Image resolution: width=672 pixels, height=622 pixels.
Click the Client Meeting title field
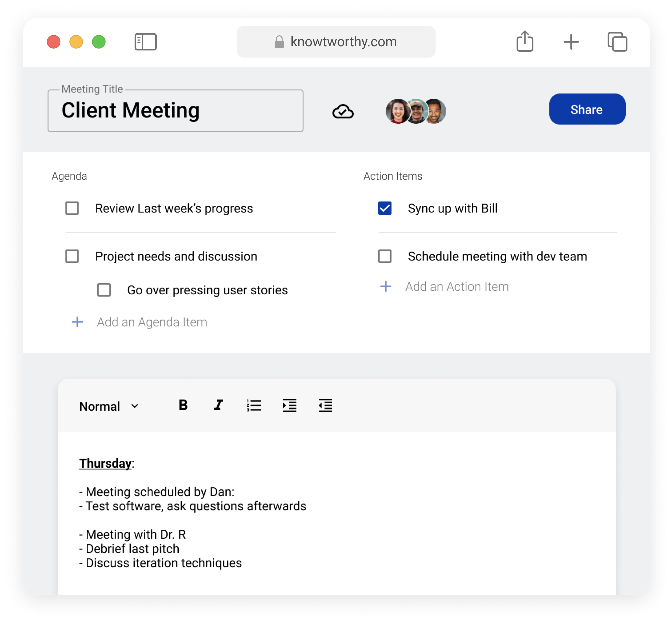click(175, 111)
